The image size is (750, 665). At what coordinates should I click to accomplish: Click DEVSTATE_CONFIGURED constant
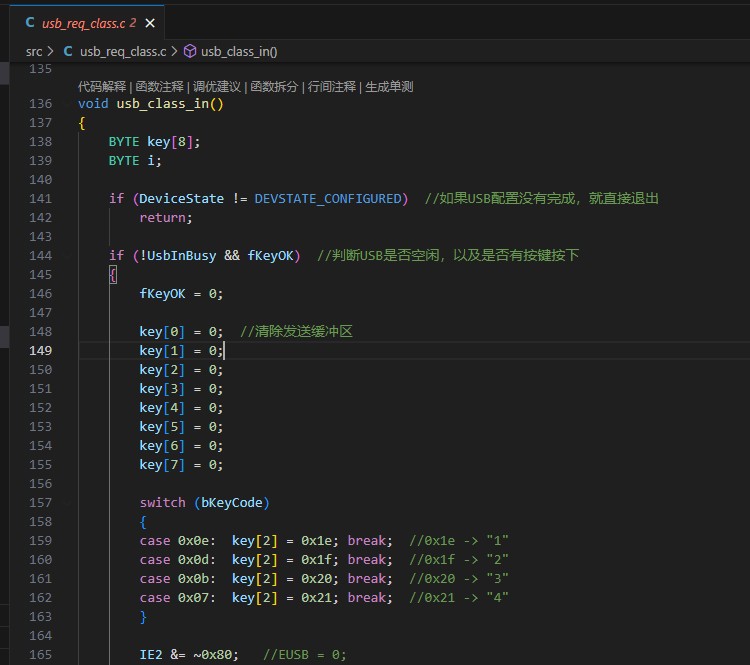coord(328,199)
